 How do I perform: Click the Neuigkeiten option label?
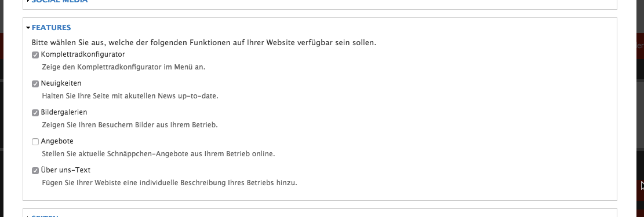(61, 83)
